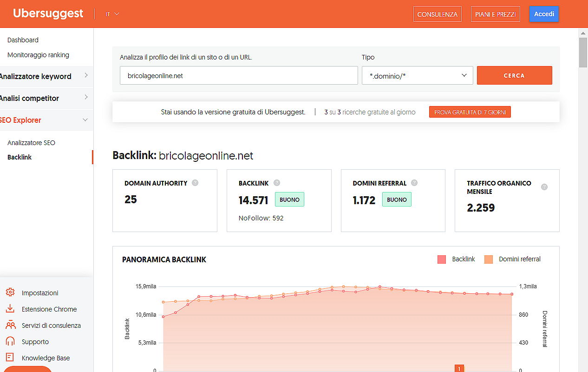This screenshot has width=588, height=372.
Task: Click the Impostazioni gear icon
Action: pyautogui.click(x=10, y=292)
